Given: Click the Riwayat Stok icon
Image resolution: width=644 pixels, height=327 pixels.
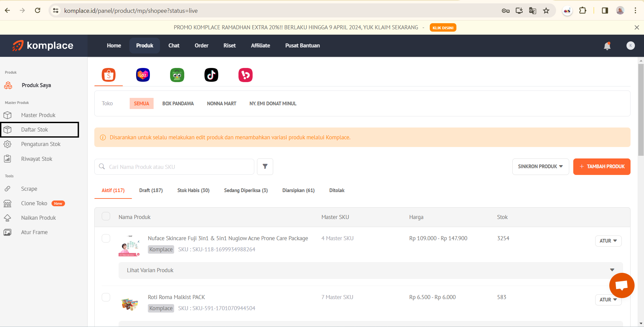Looking at the screenshot, I should pyautogui.click(x=7, y=159).
